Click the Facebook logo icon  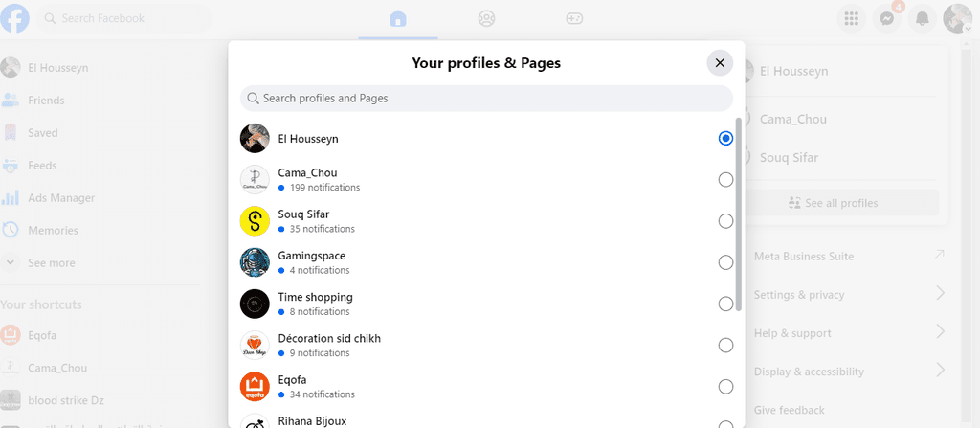pos(14,18)
